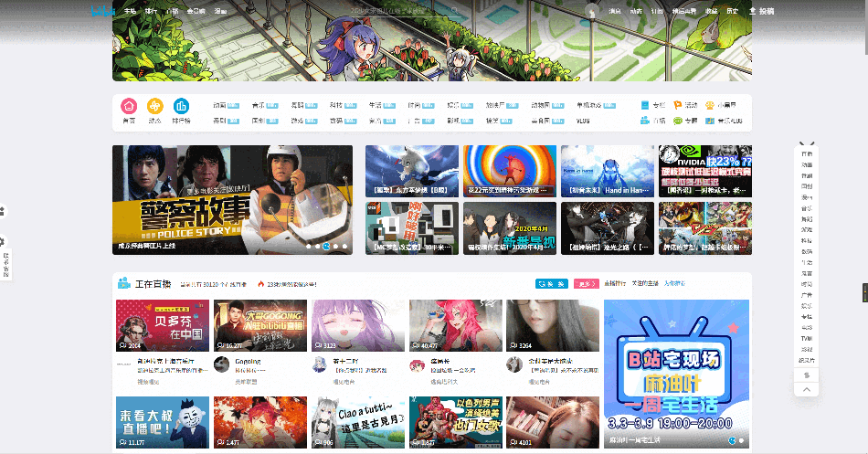Open the B站宅现场 麻油叶 ad banner

click(x=676, y=375)
